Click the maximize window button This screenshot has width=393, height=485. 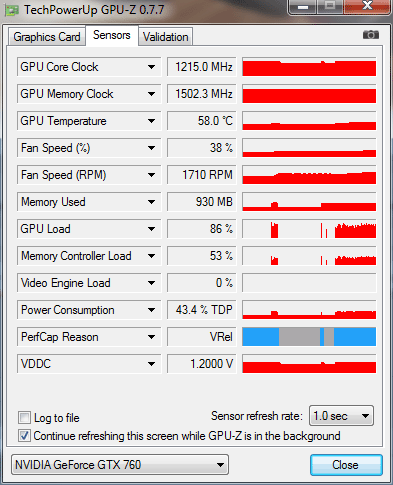(330, 6)
